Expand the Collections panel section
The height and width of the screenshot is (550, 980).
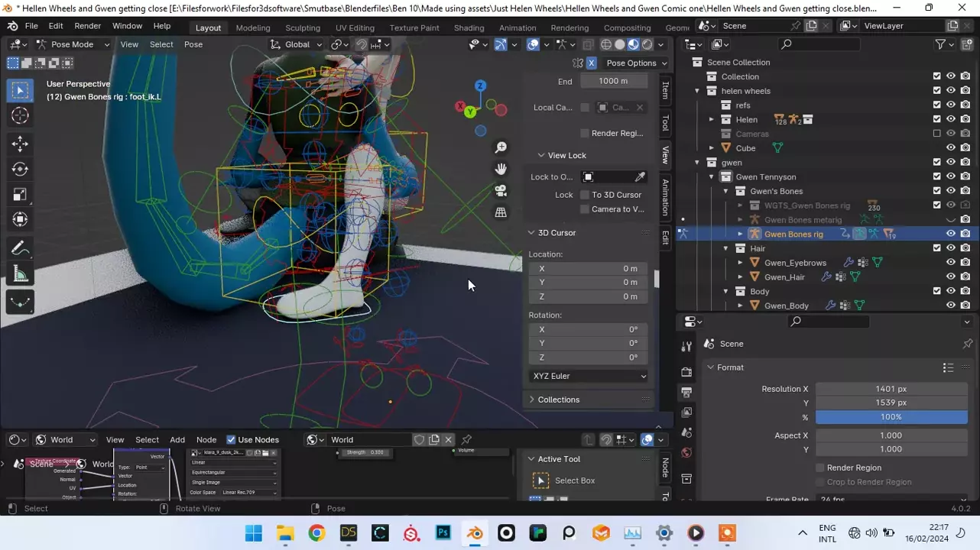(x=558, y=400)
